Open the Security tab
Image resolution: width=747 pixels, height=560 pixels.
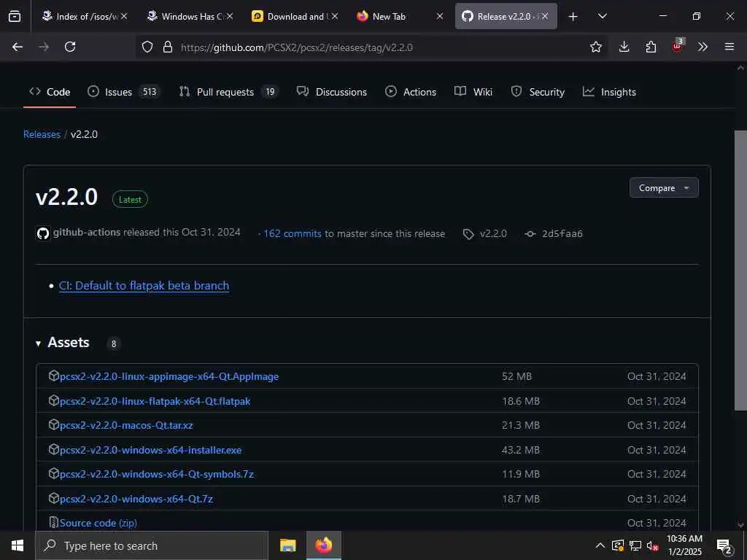pyautogui.click(x=538, y=92)
